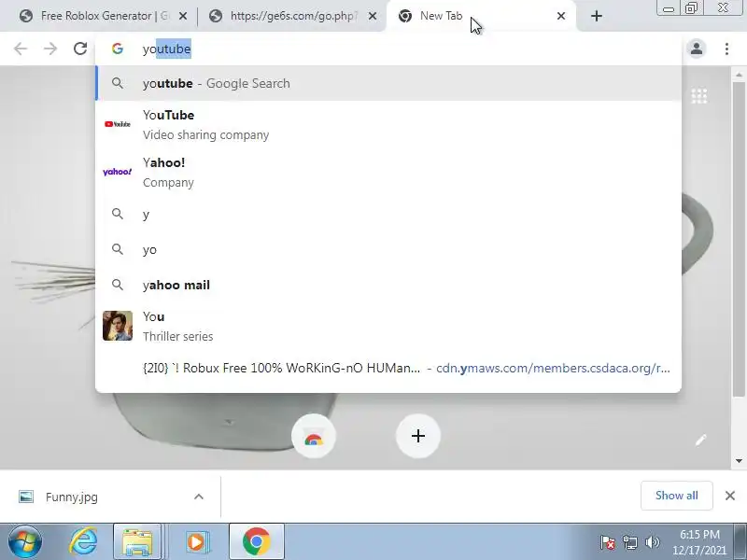Open Windows Explorer from taskbar
The image size is (747, 560).
click(x=137, y=541)
